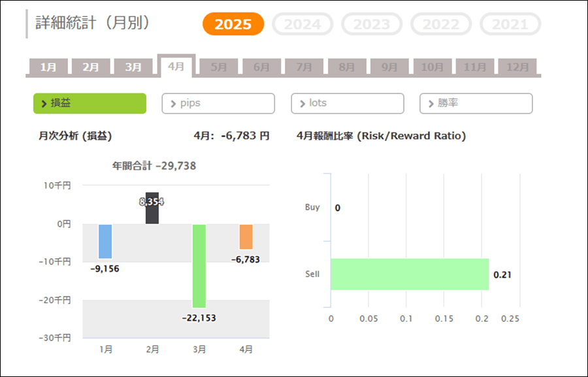Switch to year 2021
The width and height of the screenshot is (588, 377).
click(x=510, y=24)
